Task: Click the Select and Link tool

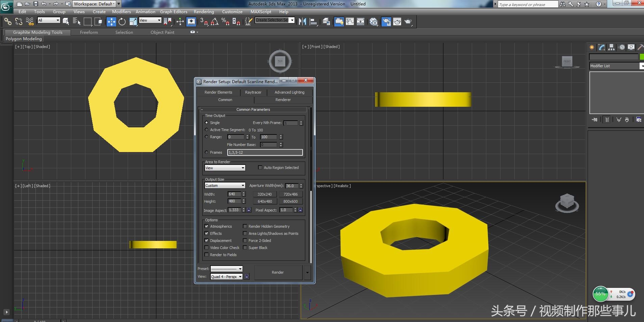Action: click(7, 22)
